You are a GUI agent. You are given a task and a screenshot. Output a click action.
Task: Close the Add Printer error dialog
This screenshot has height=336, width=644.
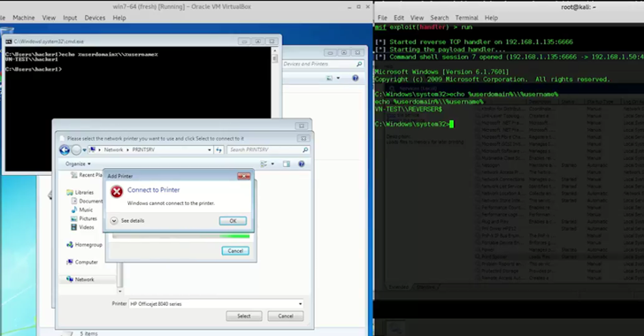(243, 176)
